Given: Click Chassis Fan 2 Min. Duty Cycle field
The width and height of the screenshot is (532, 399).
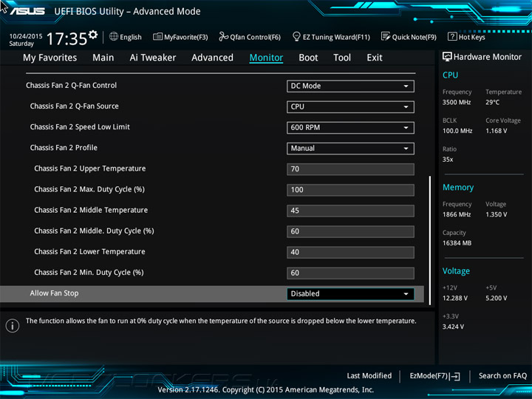Looking at the screenshot, I should coord(350,273).
